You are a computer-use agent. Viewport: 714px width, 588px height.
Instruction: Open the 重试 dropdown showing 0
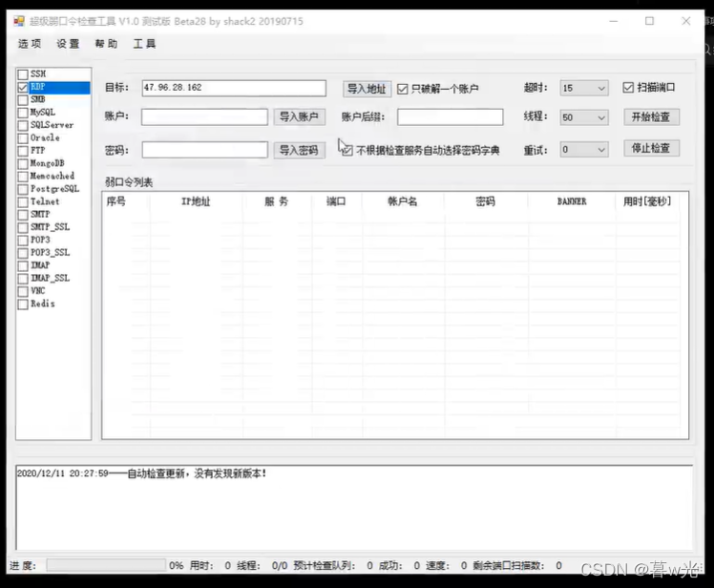click(x=584, y=150)
